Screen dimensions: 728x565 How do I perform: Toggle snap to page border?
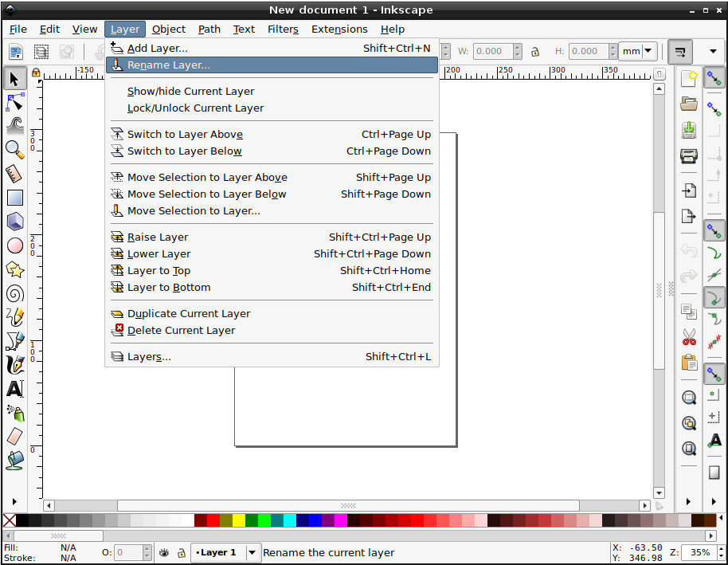(x=714, y=473)
